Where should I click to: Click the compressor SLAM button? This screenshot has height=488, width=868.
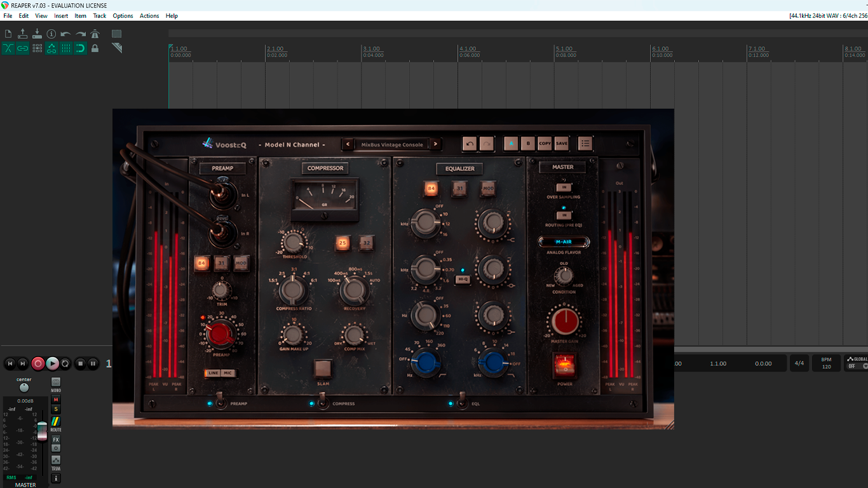point(323,369)
